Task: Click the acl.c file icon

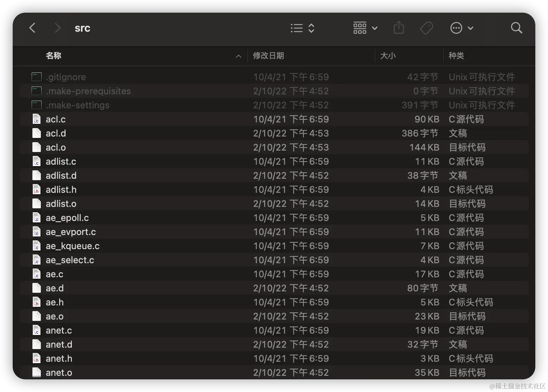Action: [37, 119]
